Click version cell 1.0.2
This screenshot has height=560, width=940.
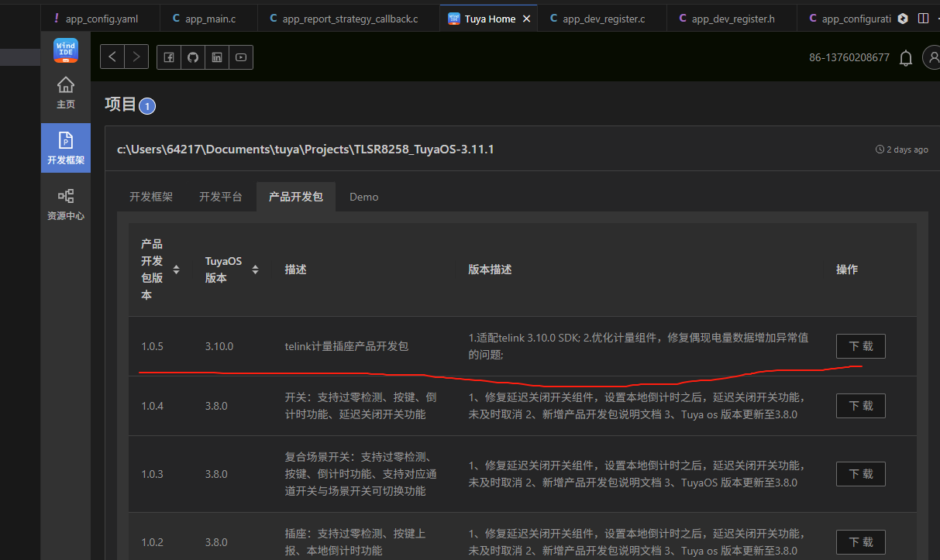(153, 542)
